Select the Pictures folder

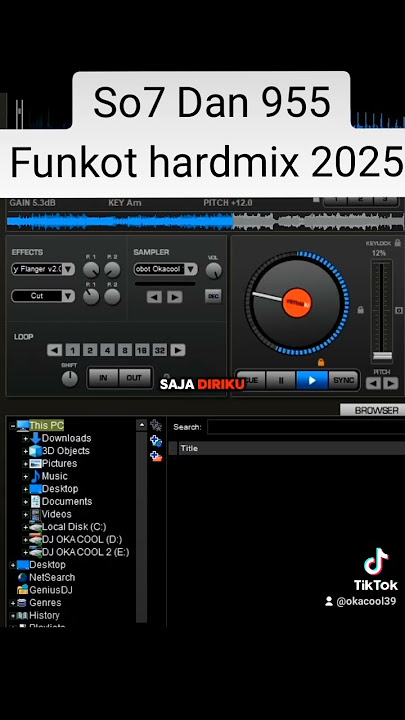pyautogui.click(x=59, y=464)
